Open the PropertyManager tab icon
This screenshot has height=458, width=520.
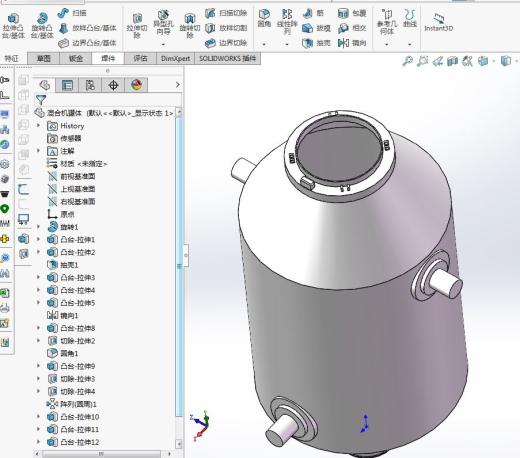[x=67, y=85]
